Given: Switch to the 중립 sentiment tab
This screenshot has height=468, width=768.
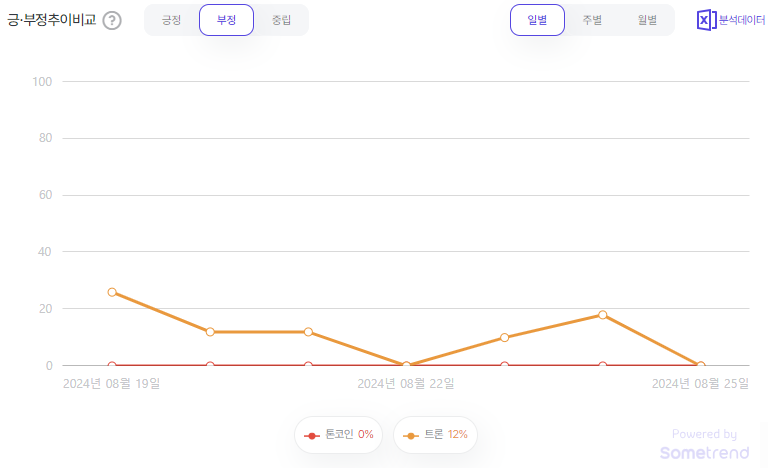Looking at the screenshot, I should pyautogui.click(x=281, y=20).
